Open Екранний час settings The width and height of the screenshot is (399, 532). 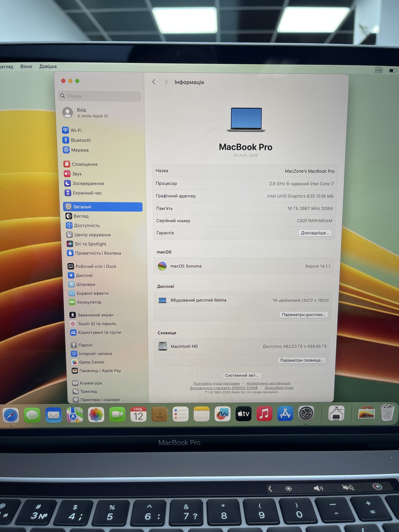pyautogui.click(x=83, y=193)
